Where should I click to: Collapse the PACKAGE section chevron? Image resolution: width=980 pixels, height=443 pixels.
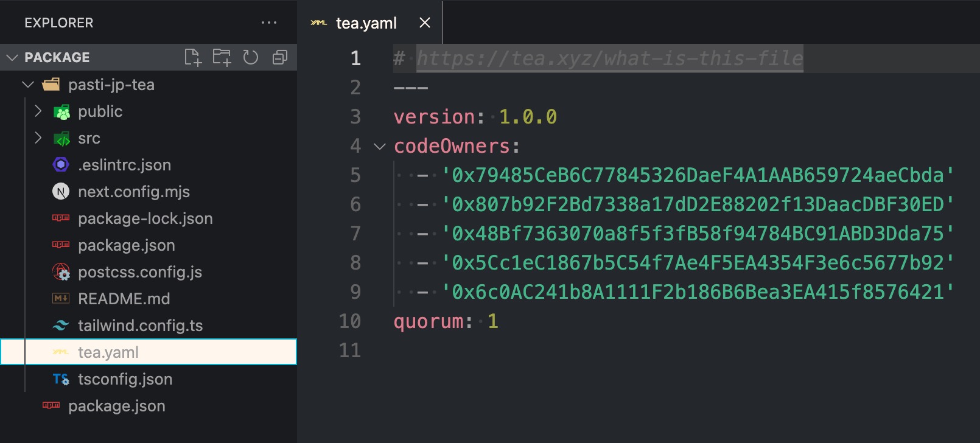pos(12,58)
